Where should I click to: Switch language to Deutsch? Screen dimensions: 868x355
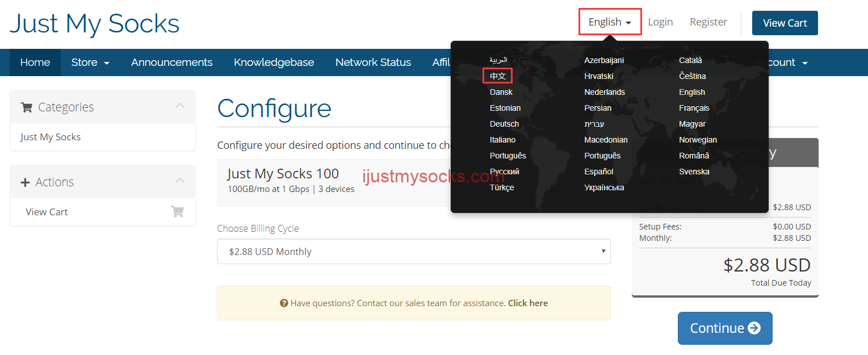(x=504, y=124)
